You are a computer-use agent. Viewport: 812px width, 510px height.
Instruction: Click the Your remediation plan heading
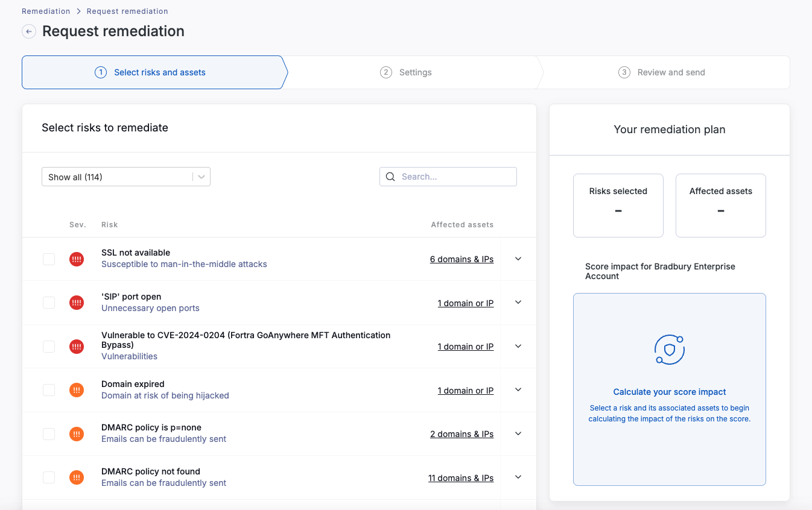[670, 130]
